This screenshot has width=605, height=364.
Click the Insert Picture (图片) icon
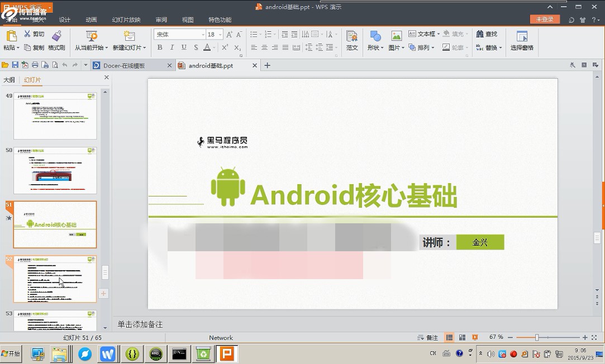coord(396,36)
